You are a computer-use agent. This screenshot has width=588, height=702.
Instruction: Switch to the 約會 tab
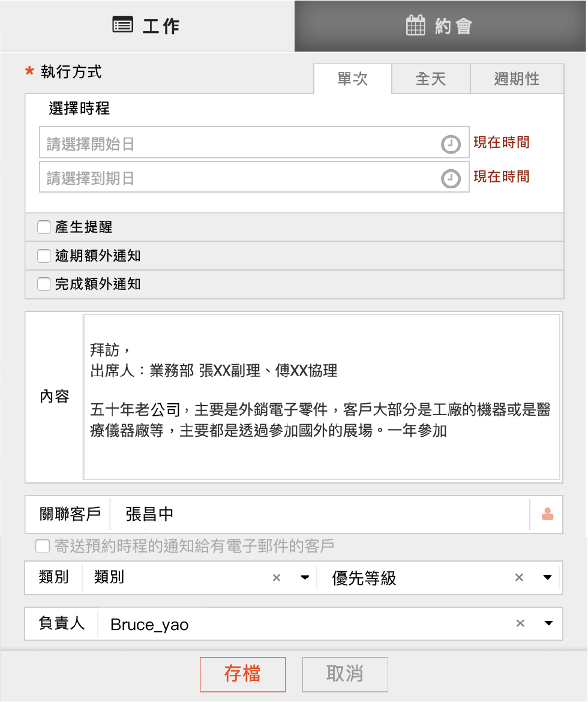pyautogui.click(x=440, y=26)
